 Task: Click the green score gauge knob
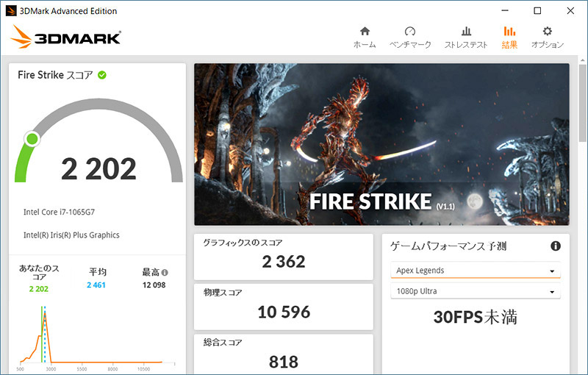[x=32, y=139]
